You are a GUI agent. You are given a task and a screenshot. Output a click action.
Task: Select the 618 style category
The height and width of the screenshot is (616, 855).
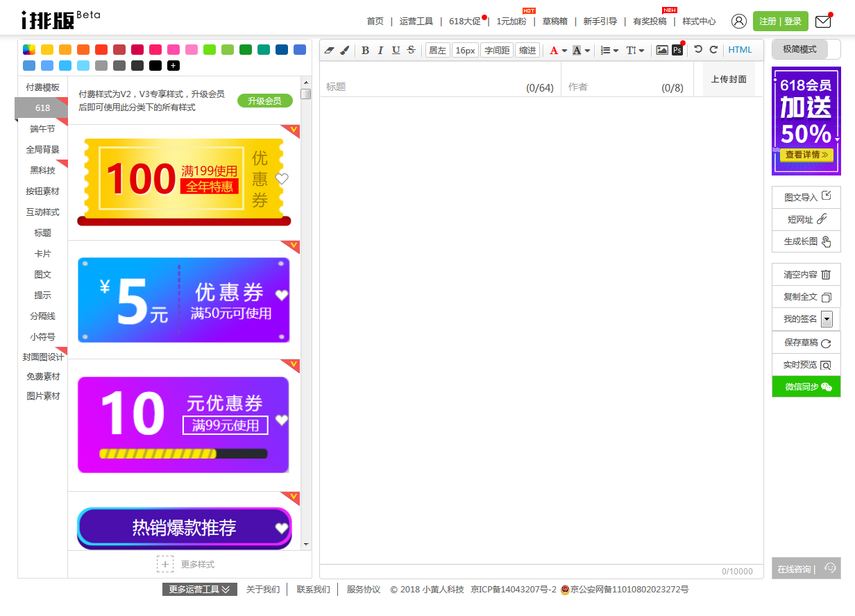[x=42, y=108]
